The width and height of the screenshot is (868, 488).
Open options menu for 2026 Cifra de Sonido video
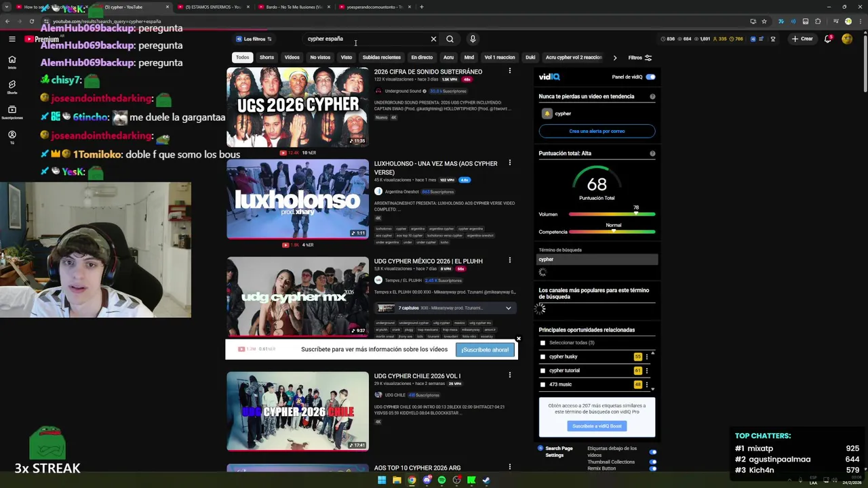click(510, 70)
